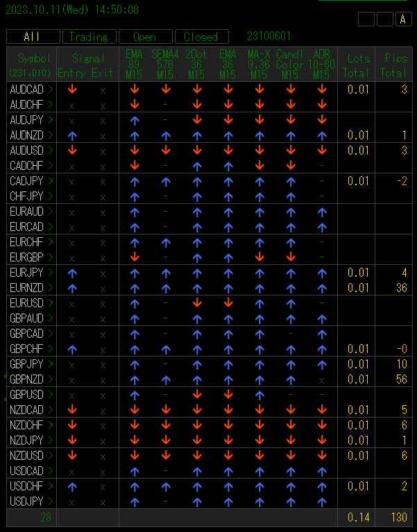Expand the USDJPY symbol chevron
Image resolution: width=417 pixels, height=532 pixels.
(x=51, y=501)
